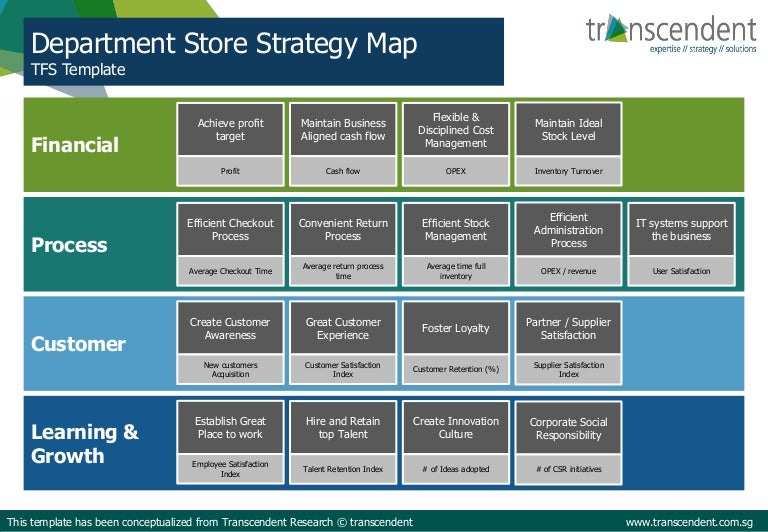Image resolution: width=768 pixels, height=532 pixels.
Task: Select the Financial row label
Action: point(75,145)
